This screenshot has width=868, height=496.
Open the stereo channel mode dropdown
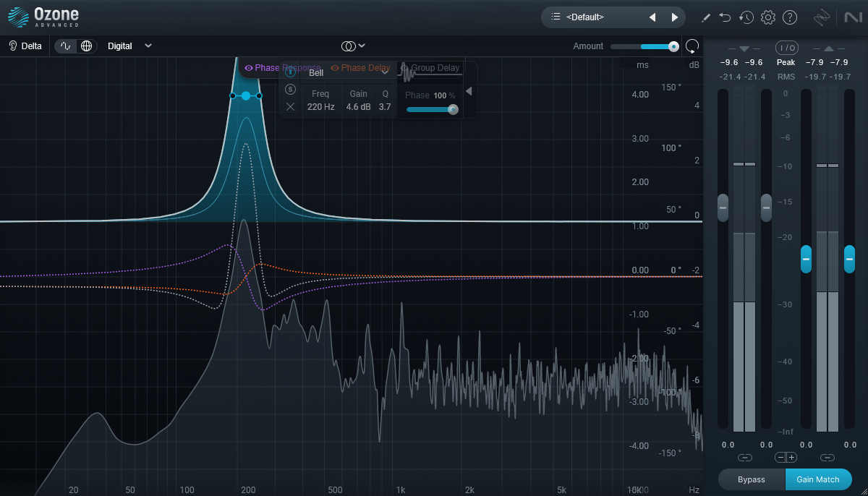(353, 46)
